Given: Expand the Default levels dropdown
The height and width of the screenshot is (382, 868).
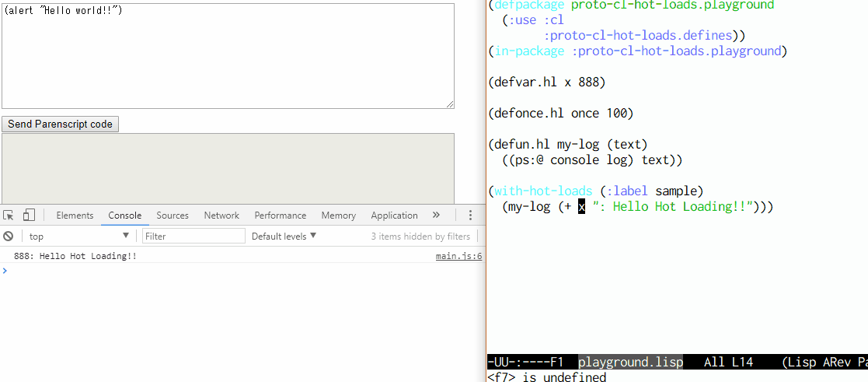Looking at the screenshot, I should (x=284, y=237).
